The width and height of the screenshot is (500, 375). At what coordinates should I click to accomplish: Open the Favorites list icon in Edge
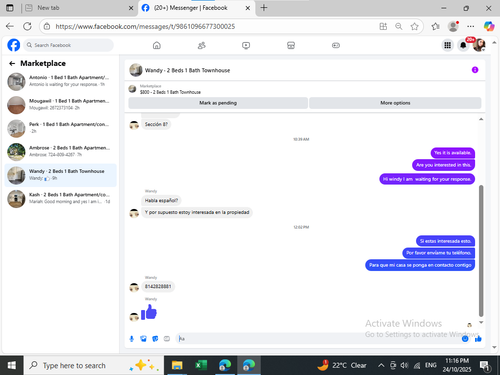click(435, 26)
